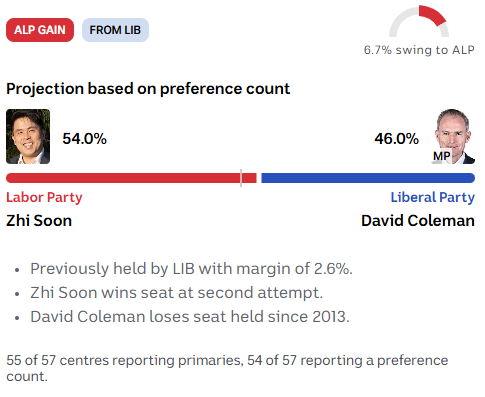This screenshot has height=397, width=485.
Task: Open the Liberal Party link
Action: pyautogui.click(x=433, y=197)
